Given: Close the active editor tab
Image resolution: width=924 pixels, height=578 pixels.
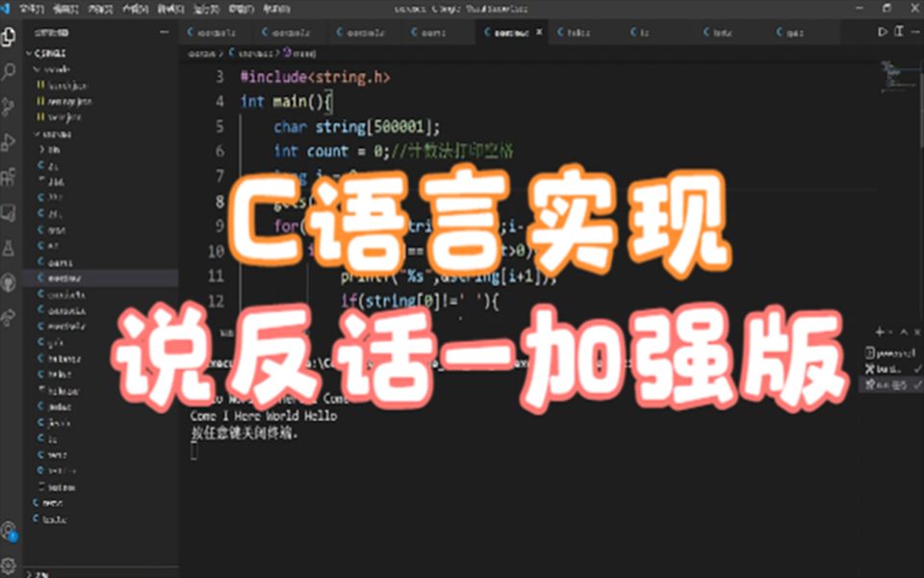Looking at the screenshot, I should pos(539,31).
